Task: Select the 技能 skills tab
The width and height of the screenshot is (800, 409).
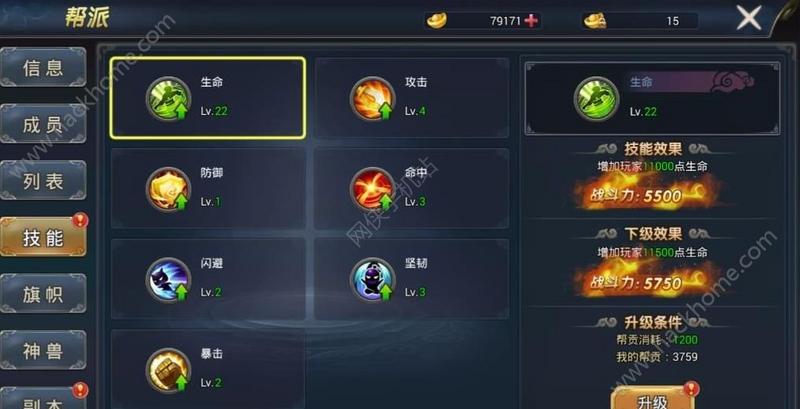Action: coord(43,237)
